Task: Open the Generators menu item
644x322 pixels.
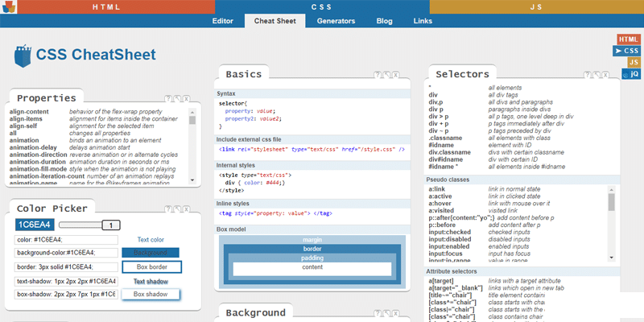Action: click(341, 21)
